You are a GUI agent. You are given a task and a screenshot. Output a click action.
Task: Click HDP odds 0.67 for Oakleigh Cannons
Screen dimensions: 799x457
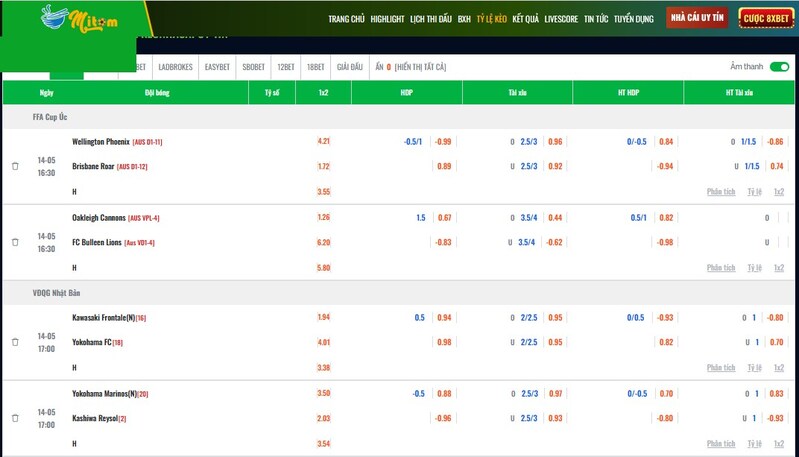tap(444, 218)
